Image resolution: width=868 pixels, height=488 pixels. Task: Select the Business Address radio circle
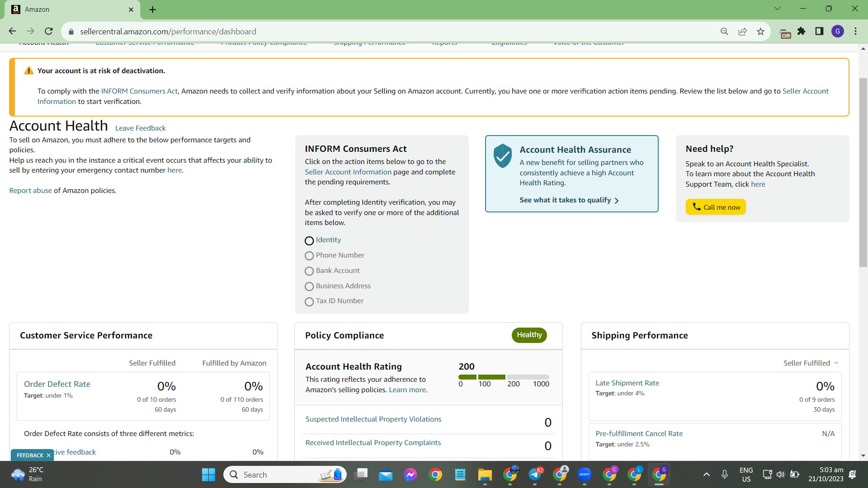tap(309, 286)
